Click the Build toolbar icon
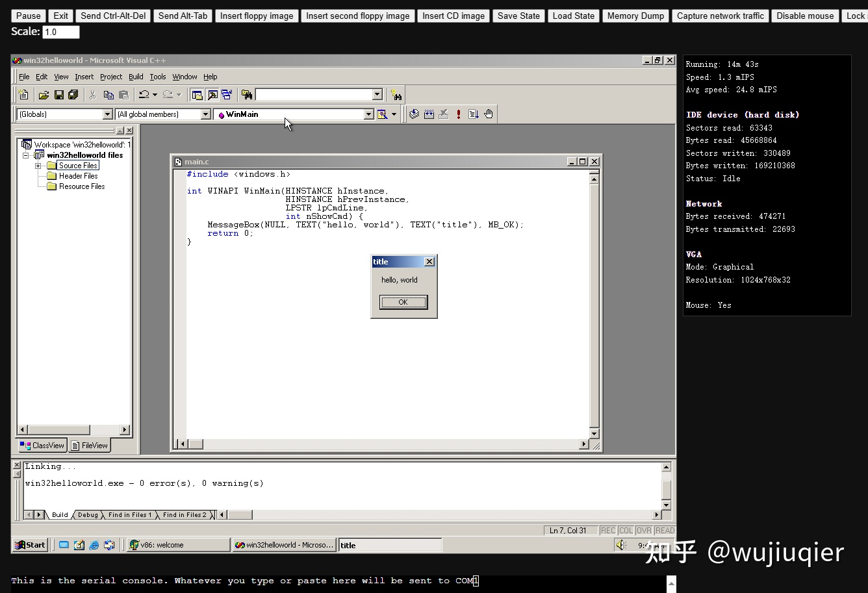Image resolution: width=868 pixels, height=593 pixels. click(429, 114)
